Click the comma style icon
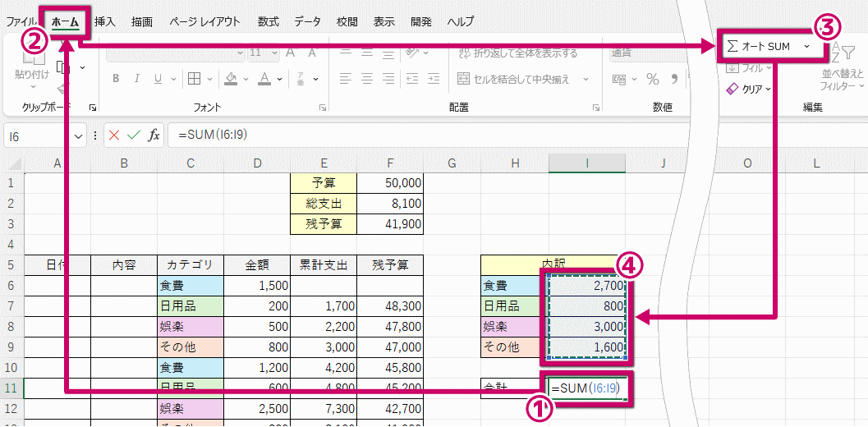This screenshot has width=868, height=427. click(675, 79)
